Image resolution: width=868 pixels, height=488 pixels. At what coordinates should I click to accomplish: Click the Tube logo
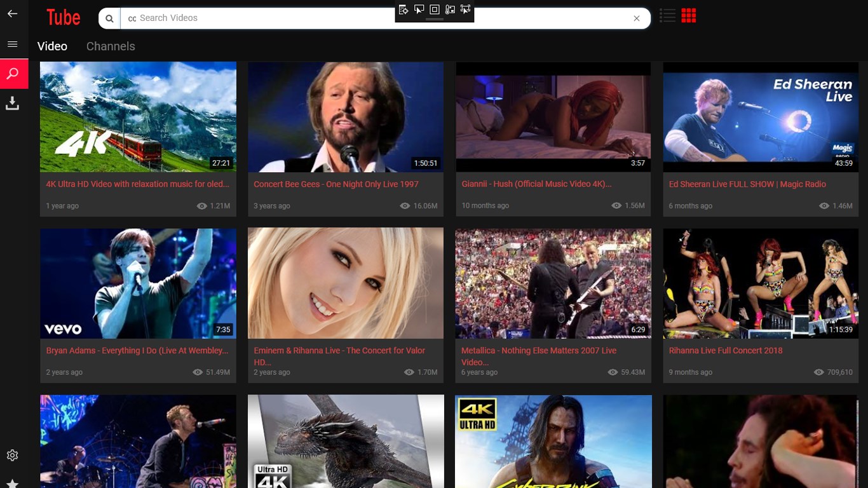click(64, 18)
